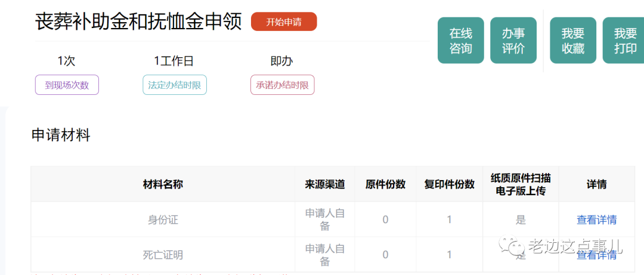Click 申请人自备 in the 死亡证明 row
The height and width of the screenshot is (275, 644).
pyautogui.click(x=325, y=255)
